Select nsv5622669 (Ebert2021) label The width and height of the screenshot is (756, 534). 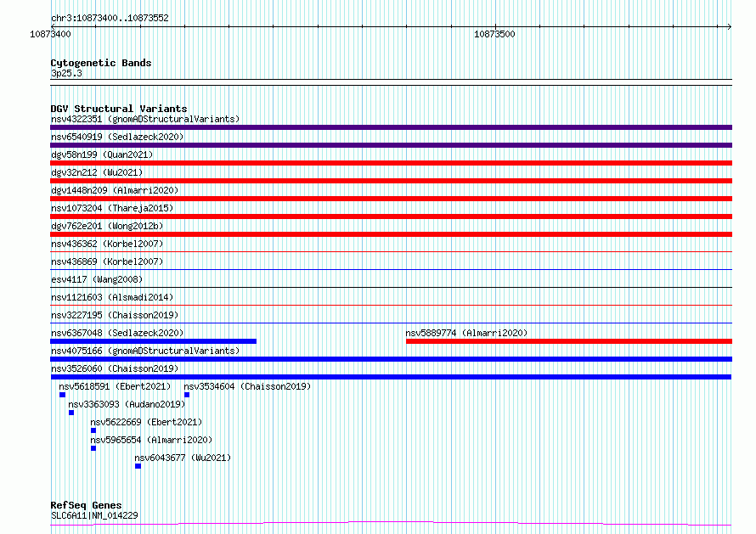pyautogui.click(x=146, y=422)
